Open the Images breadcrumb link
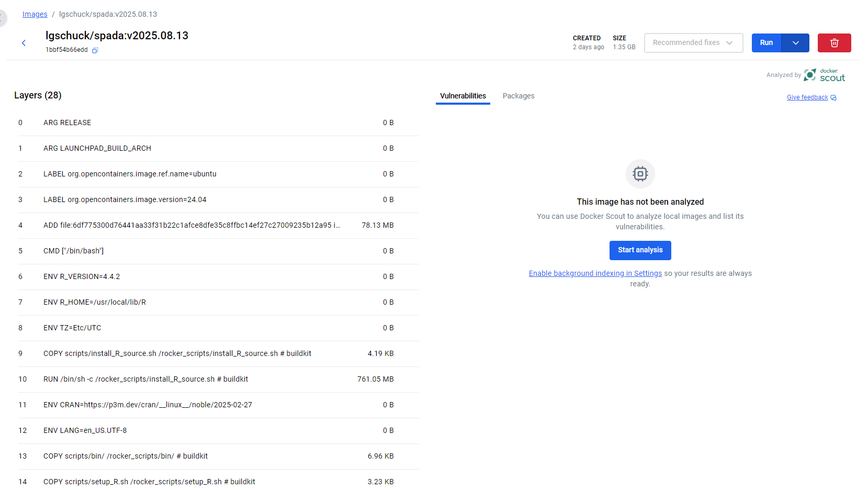Viewport: 868px width, 490px height. coord(35,14)
